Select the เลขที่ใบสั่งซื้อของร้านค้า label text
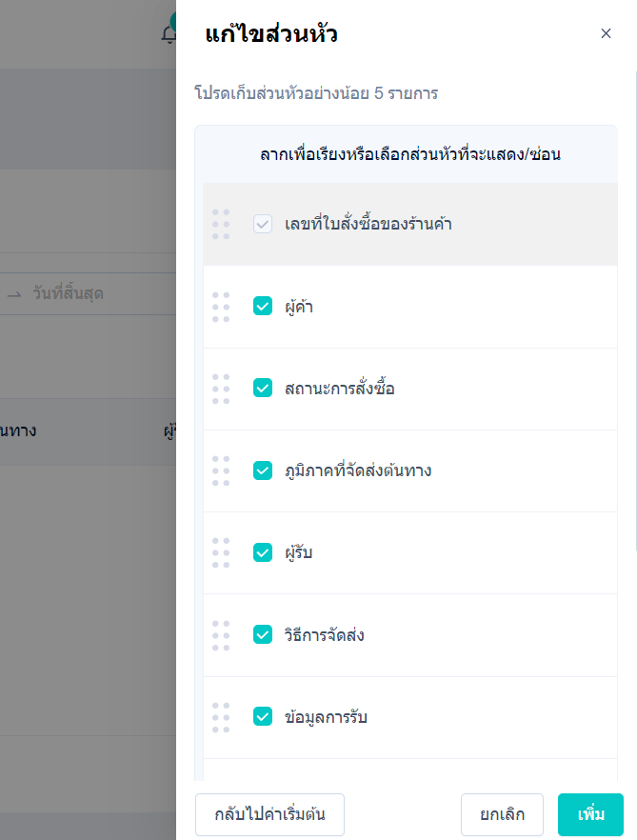The width and height of the screenshot is (637, 840). tap(368, 224)
